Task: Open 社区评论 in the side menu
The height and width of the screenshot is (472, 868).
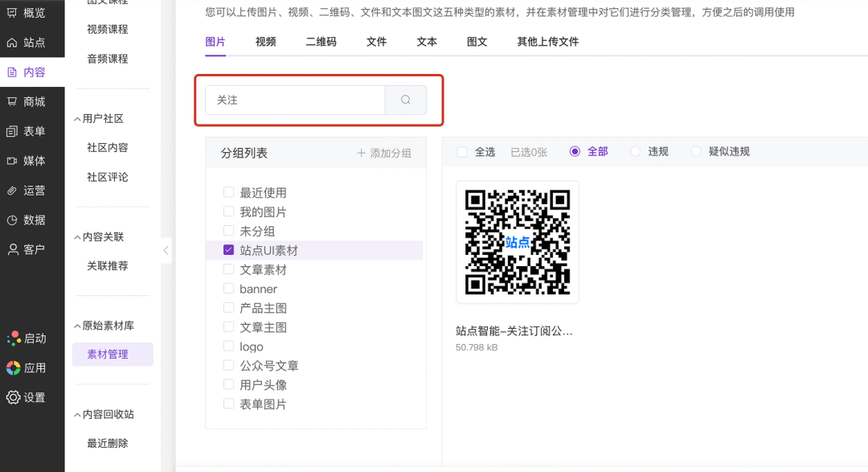Action: 108,177
